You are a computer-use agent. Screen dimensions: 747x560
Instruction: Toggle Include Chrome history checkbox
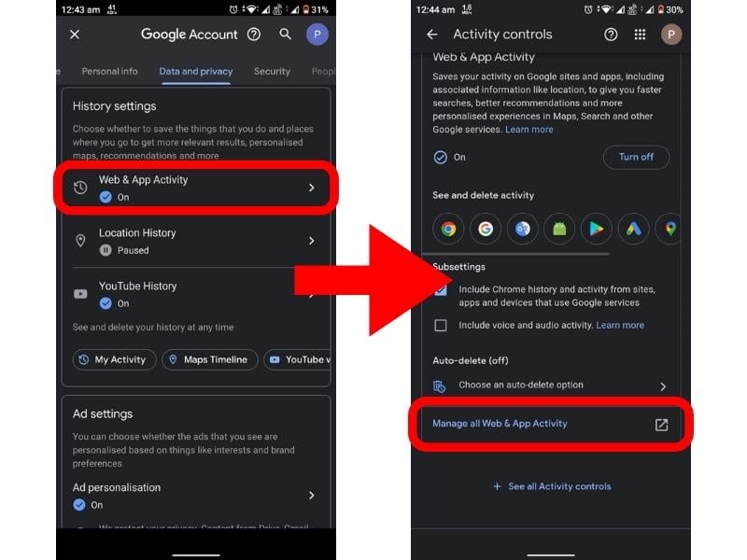pyautogui.click(x=441, y=289)
